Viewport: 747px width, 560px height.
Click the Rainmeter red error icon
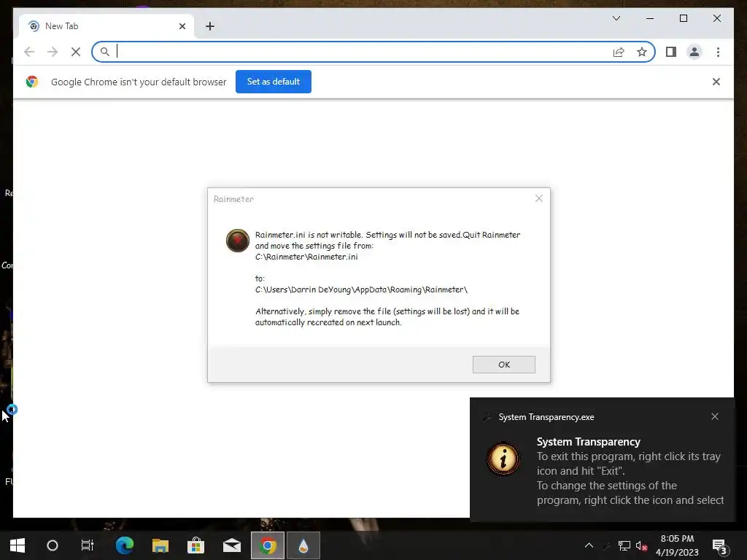pos(237,241)
